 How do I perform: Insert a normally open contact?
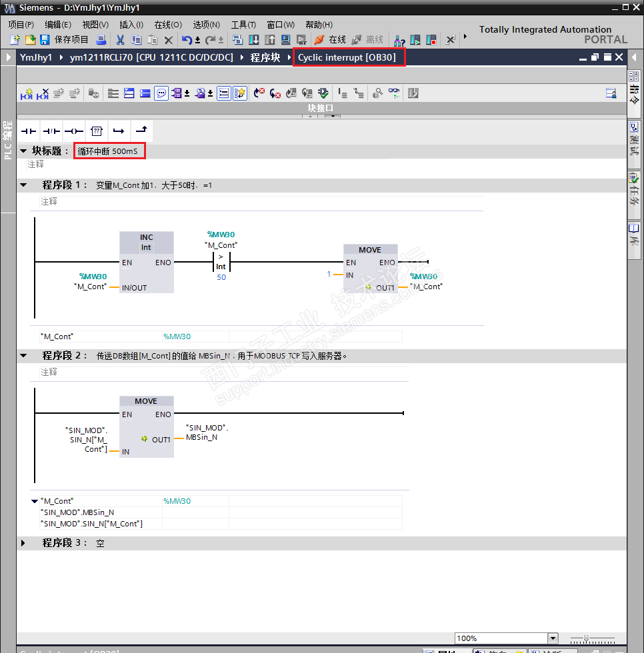[28, 131]
